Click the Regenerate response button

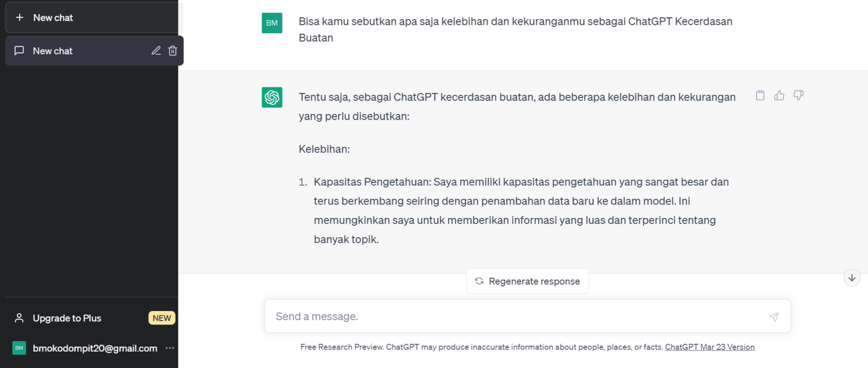click(x=527, y=281)
